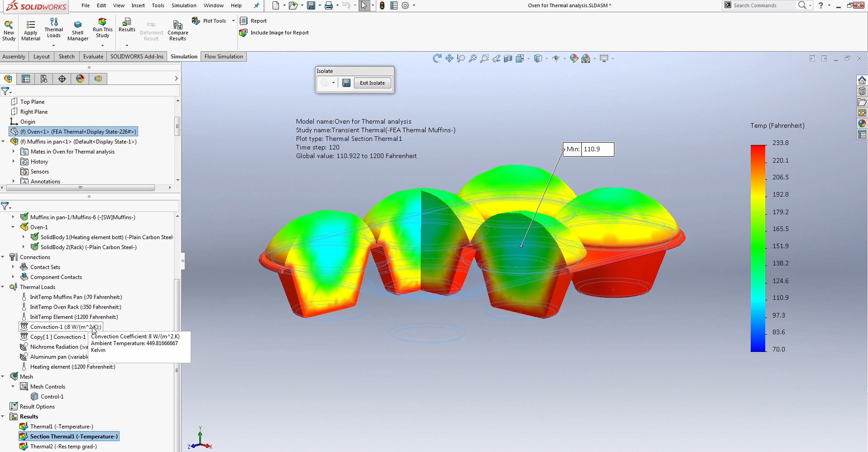The width and height of the screenshot is (868, 452).
Task: Open the Simulation menu in menu bar
Action: point(183,5)
